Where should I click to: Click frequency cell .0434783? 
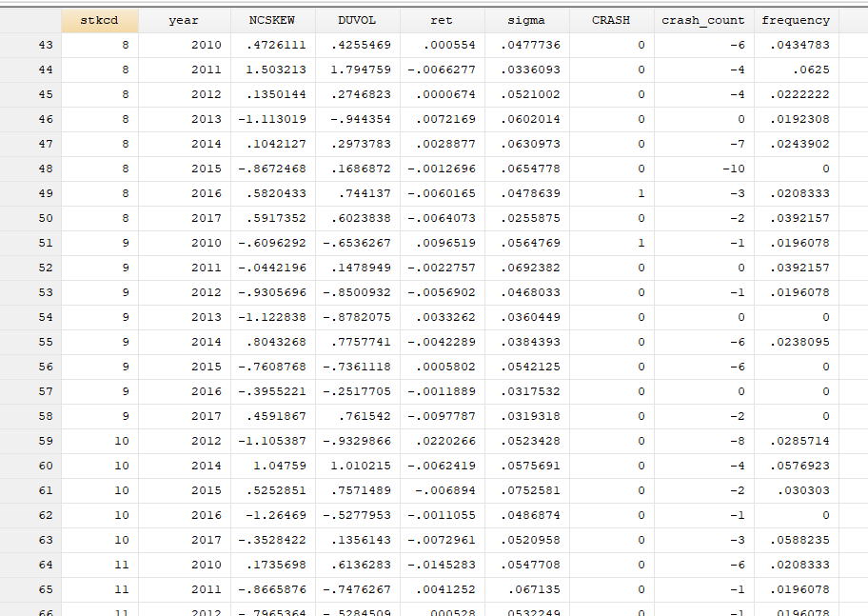[796, 45]
